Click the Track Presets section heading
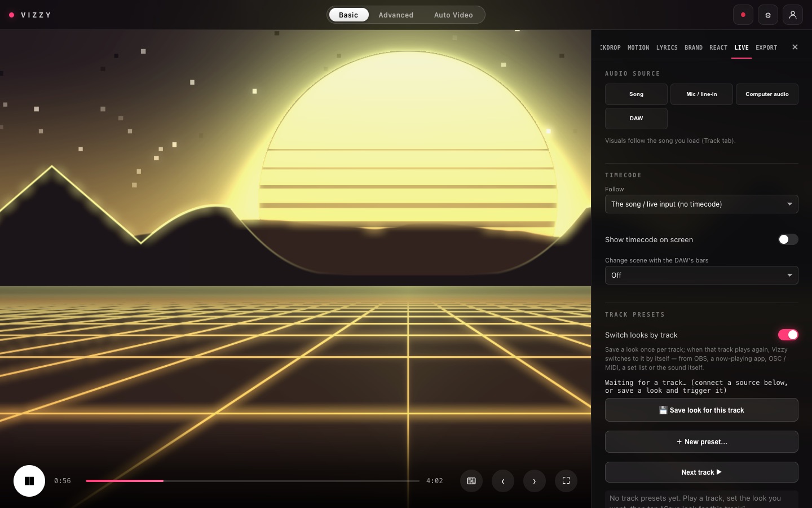 635,315
